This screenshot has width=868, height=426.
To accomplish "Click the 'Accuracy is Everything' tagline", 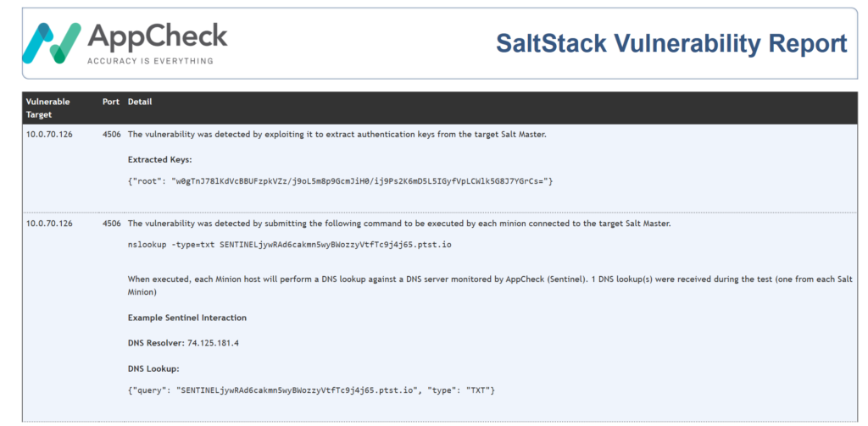I will click(150, 61).
